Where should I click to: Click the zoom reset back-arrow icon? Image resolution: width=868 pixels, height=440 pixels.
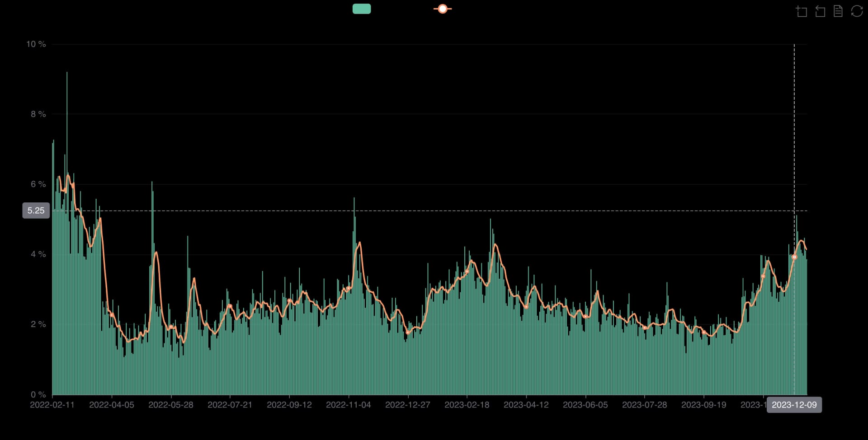820,11
